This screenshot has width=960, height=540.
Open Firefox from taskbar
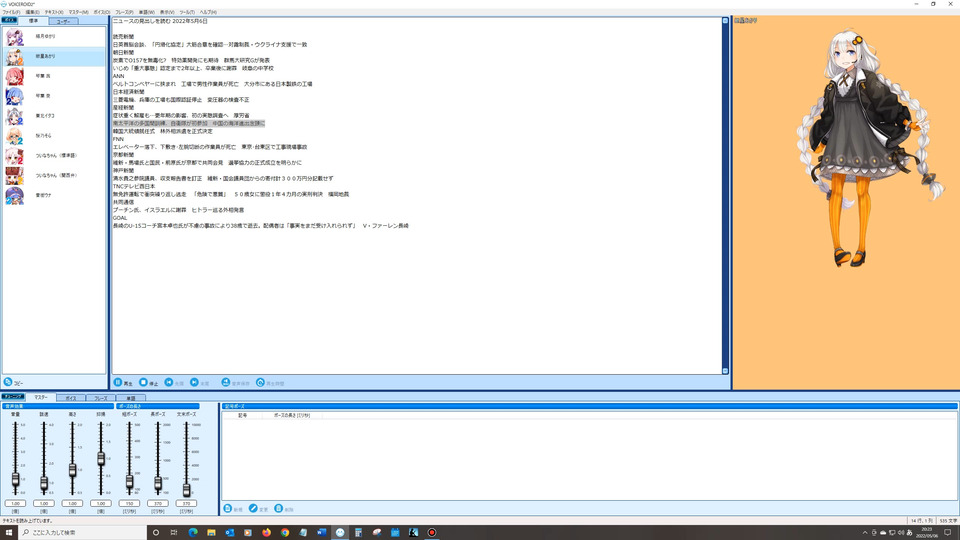tap(266, 532)
